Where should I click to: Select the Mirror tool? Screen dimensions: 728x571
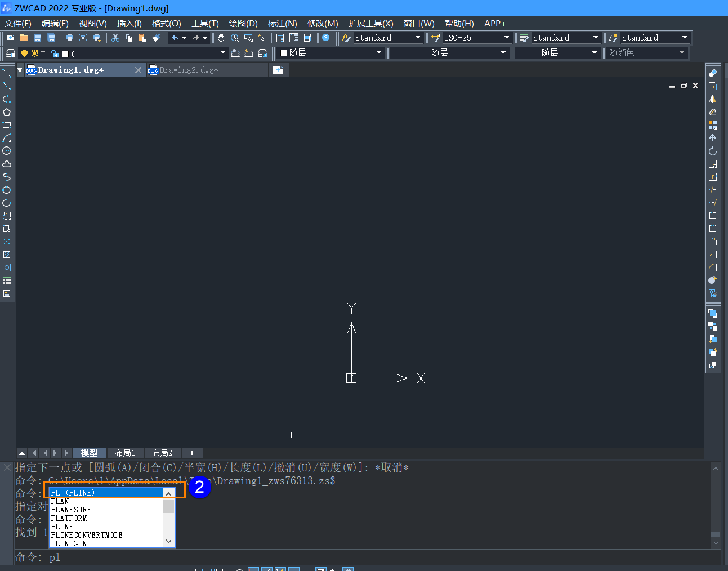(713, 99)
